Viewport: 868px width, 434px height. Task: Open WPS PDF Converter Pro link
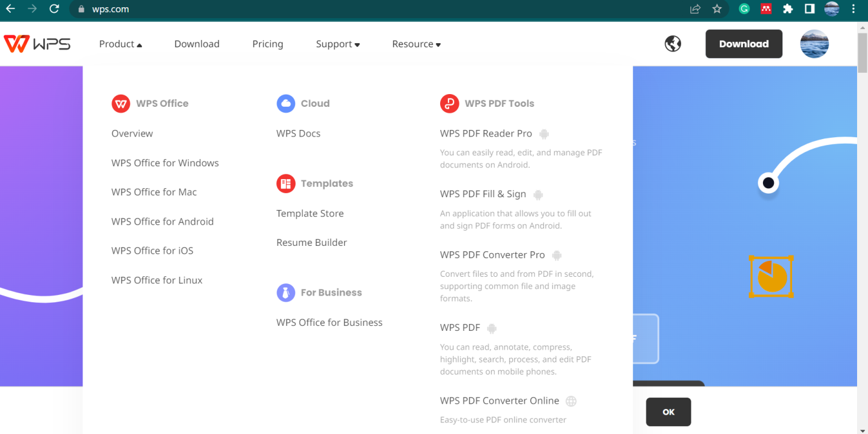[x=493, y=255]
